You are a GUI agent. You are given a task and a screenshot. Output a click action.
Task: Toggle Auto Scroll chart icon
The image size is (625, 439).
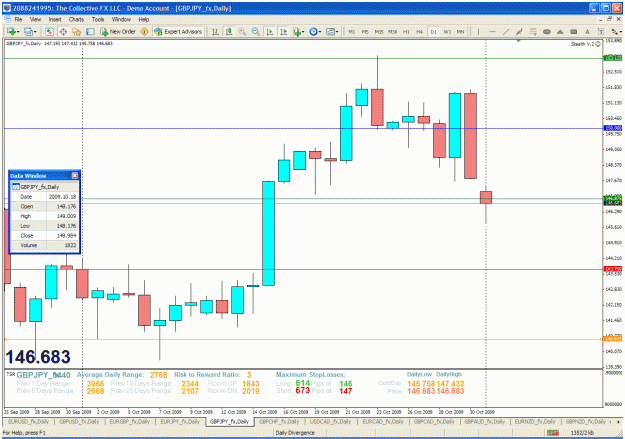pos(270,31)
